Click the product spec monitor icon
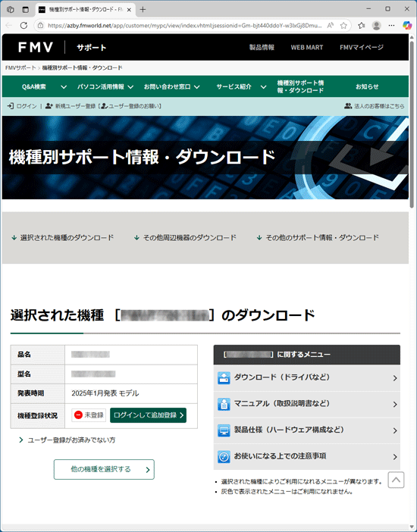The width and height of the screenshot is (417, 532). (224, 430)
